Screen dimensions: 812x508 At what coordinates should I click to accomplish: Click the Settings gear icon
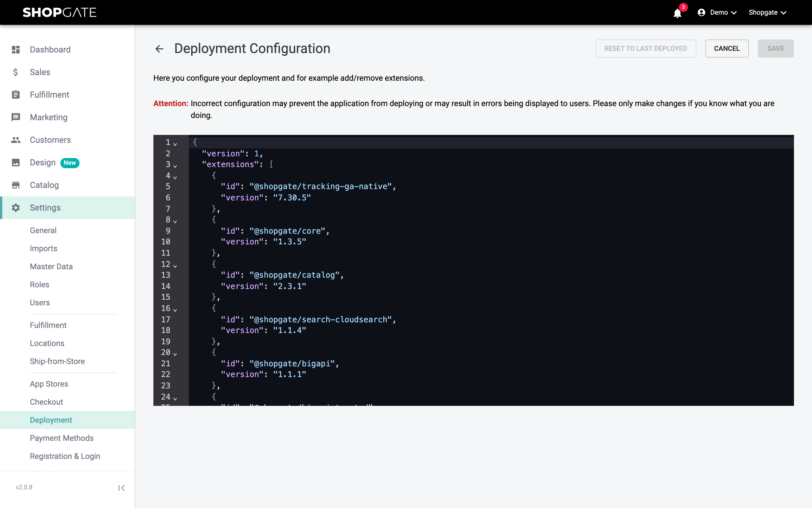point(16,208)
